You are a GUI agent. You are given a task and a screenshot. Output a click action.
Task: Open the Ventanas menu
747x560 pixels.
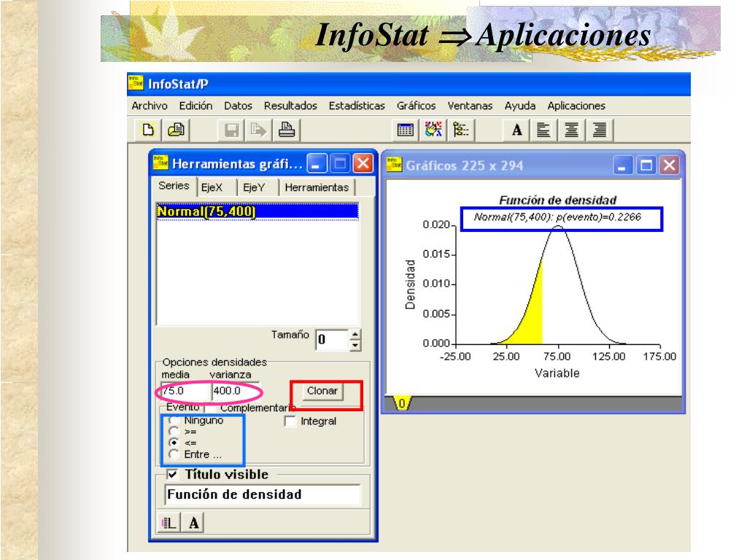(x=471, y=106)
